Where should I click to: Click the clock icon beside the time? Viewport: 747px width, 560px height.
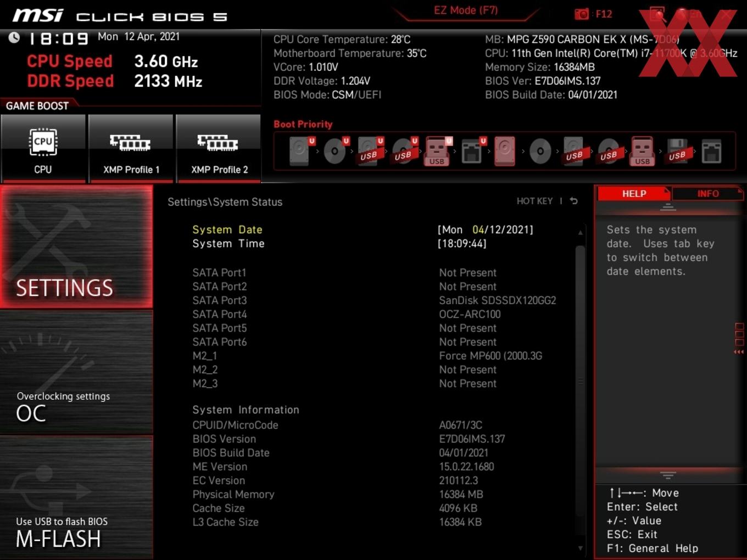(x=14, y=37)
